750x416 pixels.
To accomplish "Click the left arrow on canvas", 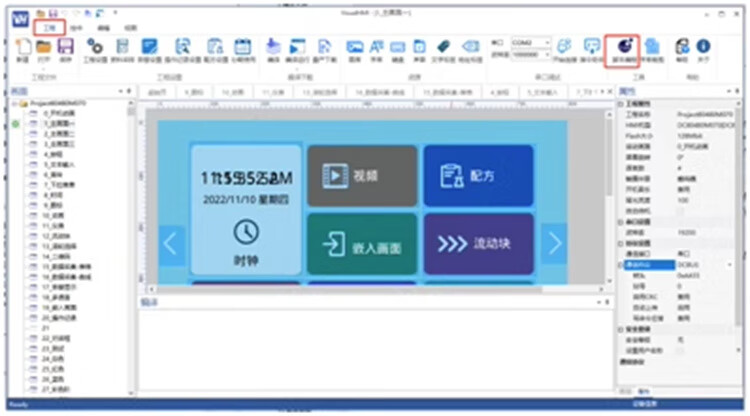I will (x=171, y=243).
